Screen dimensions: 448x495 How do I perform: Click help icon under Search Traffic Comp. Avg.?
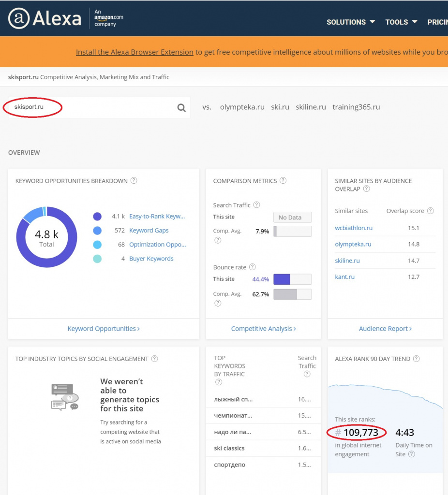pos(218,240)
